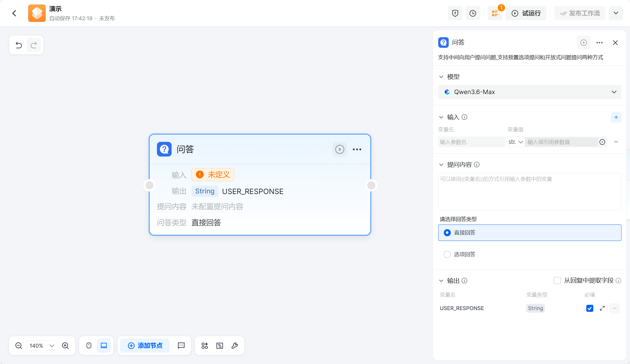Open the str. type dropdown

516,142
